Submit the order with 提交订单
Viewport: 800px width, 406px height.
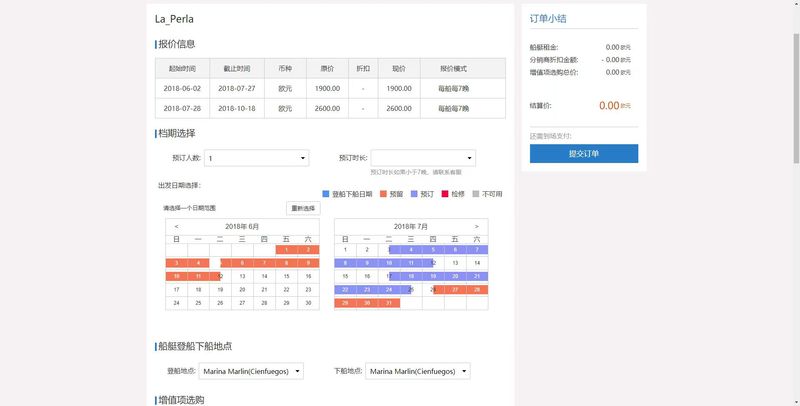[584, 154]
